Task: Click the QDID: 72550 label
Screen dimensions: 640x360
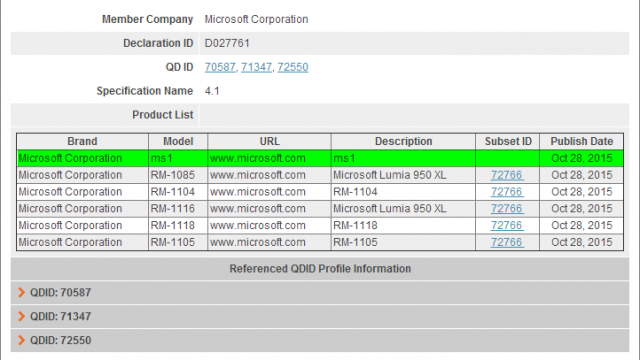Action: click(60, 340)
